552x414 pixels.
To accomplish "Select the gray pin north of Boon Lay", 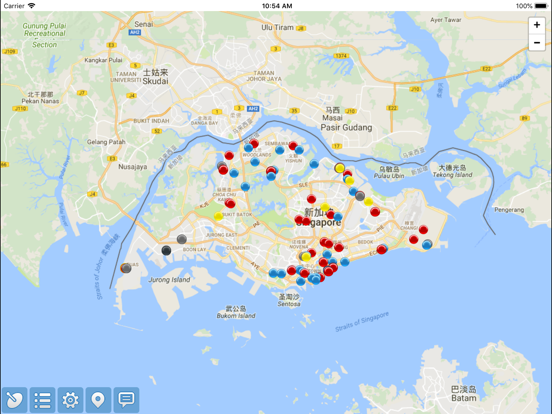I will click(182, 239).
